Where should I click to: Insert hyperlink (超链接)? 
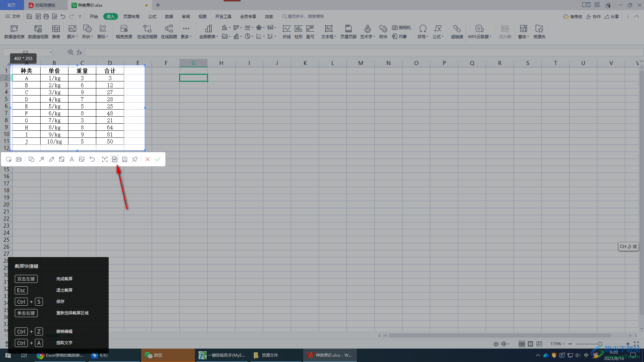click(x=457, y=32)
